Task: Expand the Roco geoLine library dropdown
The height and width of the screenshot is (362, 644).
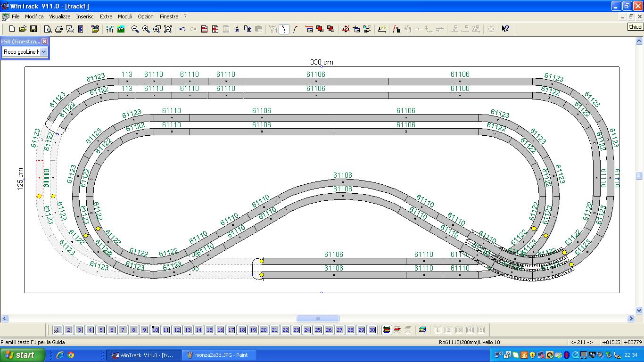Action: tap(44, 52)
